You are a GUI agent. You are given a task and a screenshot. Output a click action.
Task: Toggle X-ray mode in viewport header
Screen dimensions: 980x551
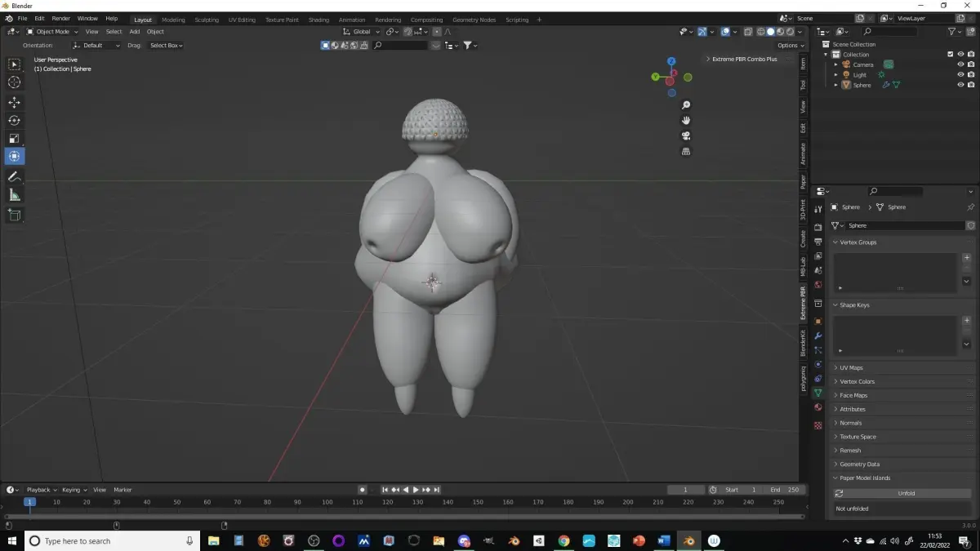pyautogui.click(x=746, y=32)
